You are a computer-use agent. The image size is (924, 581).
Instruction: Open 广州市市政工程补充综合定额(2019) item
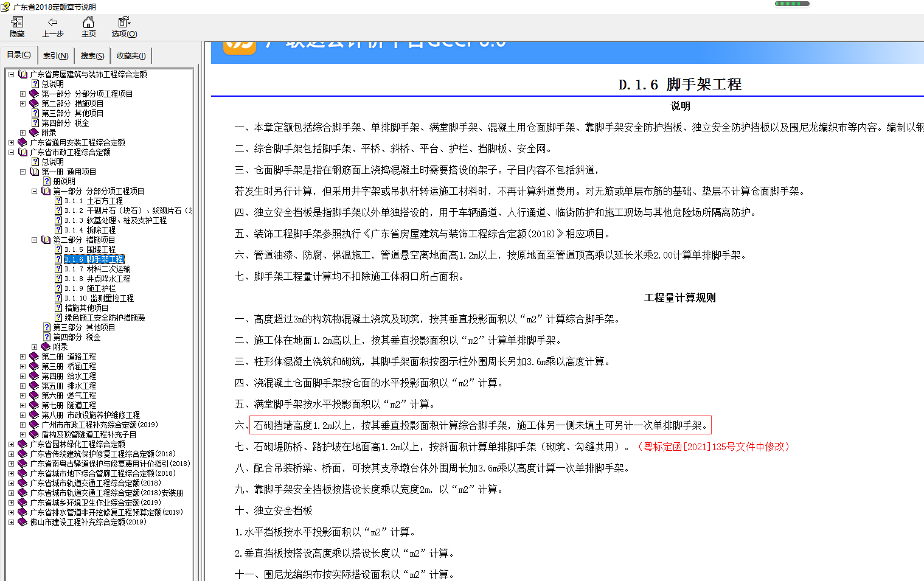point(100,425)
